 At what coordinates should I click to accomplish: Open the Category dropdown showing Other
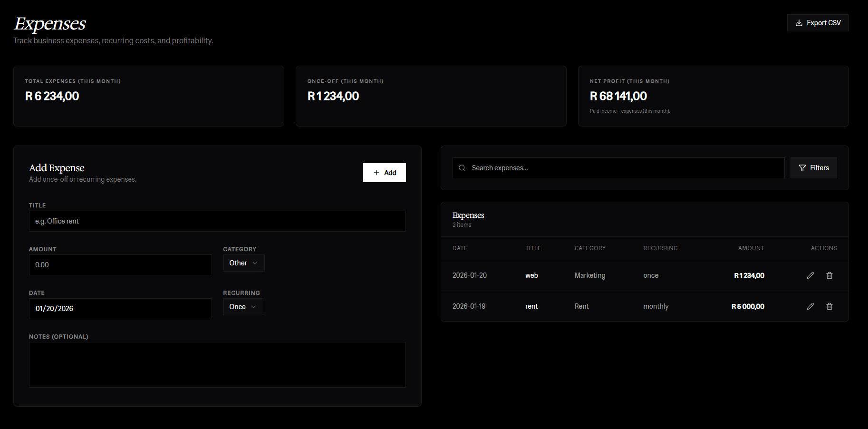click(x=243, y=263)
